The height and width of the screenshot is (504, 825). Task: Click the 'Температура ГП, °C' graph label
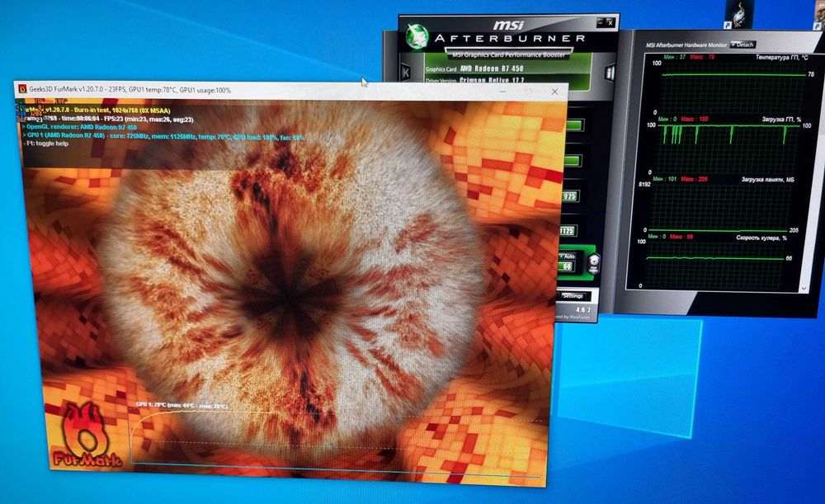coord(780,58)
